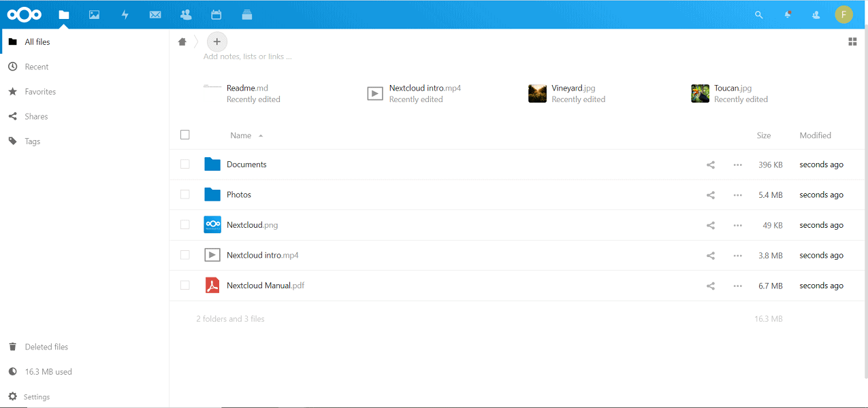Share Nextcloud.png file
Image resolution: width=868 pixels, height=408 pixels.
click(x=711, y=225)
